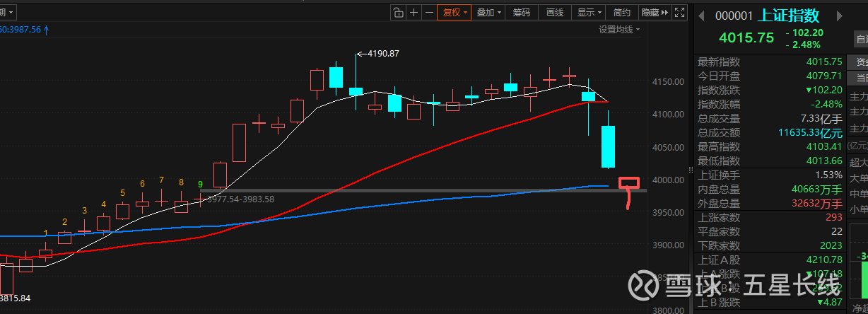
Task: Zoom in chart with plus icon
Action: 414,12
